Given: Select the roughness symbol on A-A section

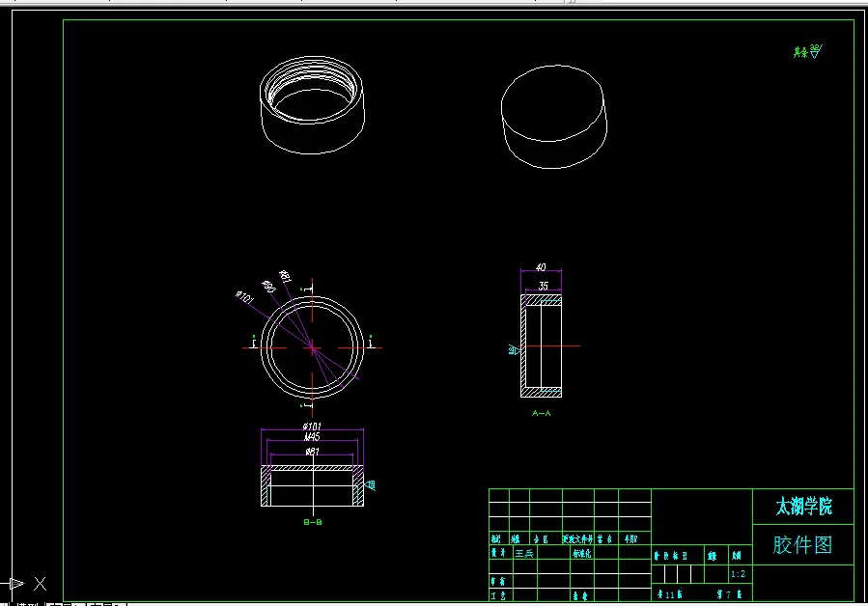Looking at the screenshot, I should (x=515, y=349).
